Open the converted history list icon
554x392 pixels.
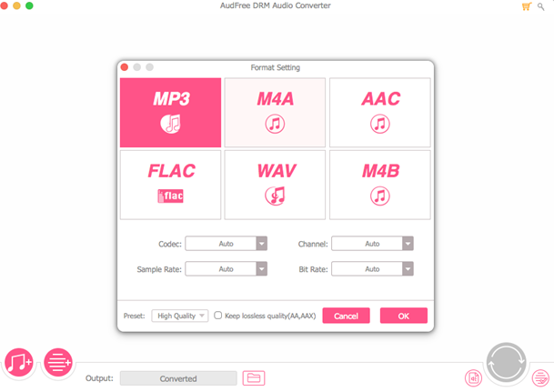click(x=540, y=377)
